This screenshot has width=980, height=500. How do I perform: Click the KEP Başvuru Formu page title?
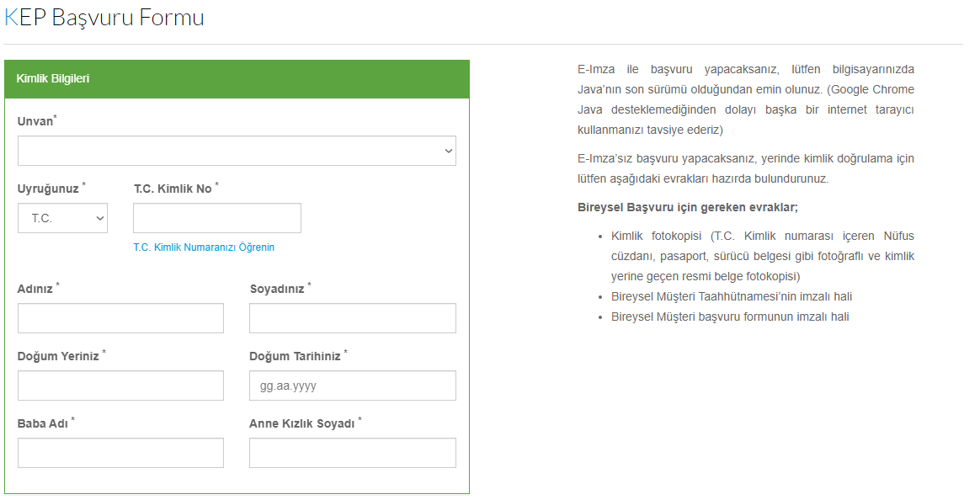point(104,17)
